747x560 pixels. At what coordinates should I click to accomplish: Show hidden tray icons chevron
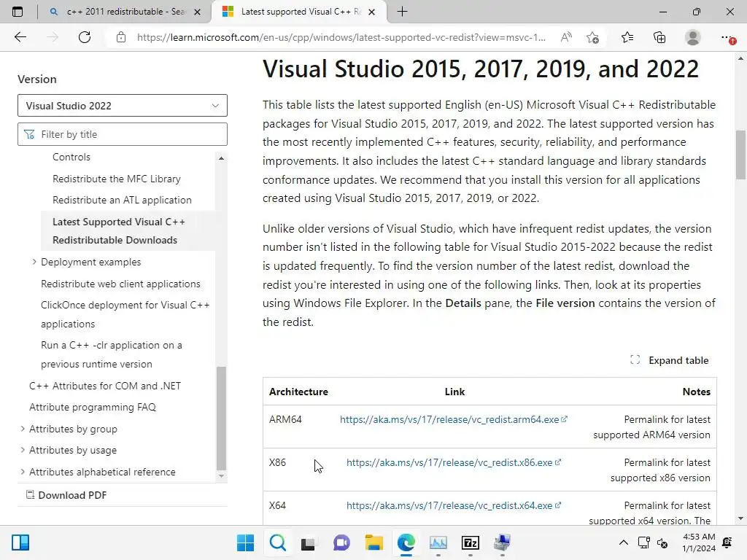tap(623, 542)
